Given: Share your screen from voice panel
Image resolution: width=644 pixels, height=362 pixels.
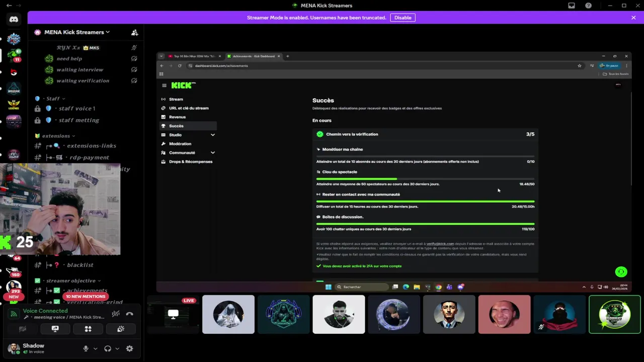Looking at the screenshot, I should [x=55, y=329].
